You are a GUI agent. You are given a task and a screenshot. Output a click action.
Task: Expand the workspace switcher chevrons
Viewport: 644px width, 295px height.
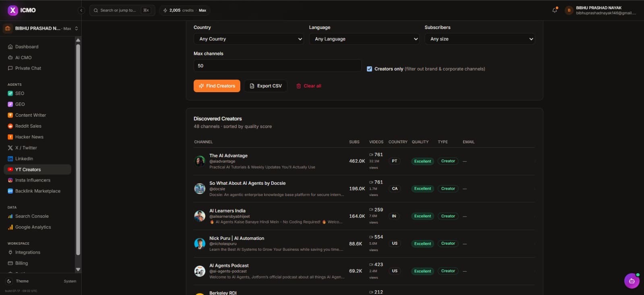coord(76,29)
